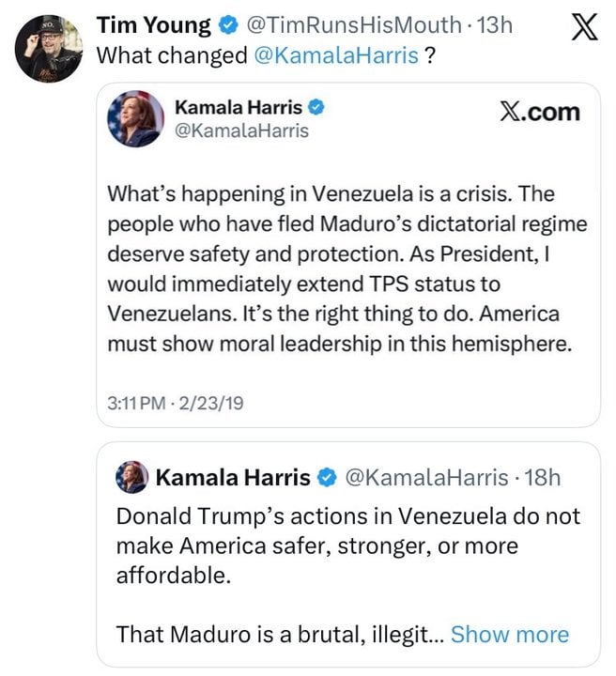Click the @KamalaHarris handle under the 2019 tweet's name
The width and height of the screenshot is (616, 676).
coord(241,131)
